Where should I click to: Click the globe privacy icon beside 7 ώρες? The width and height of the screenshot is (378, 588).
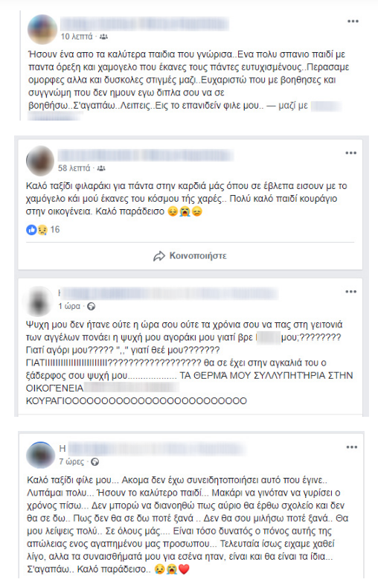pos(95,462)
